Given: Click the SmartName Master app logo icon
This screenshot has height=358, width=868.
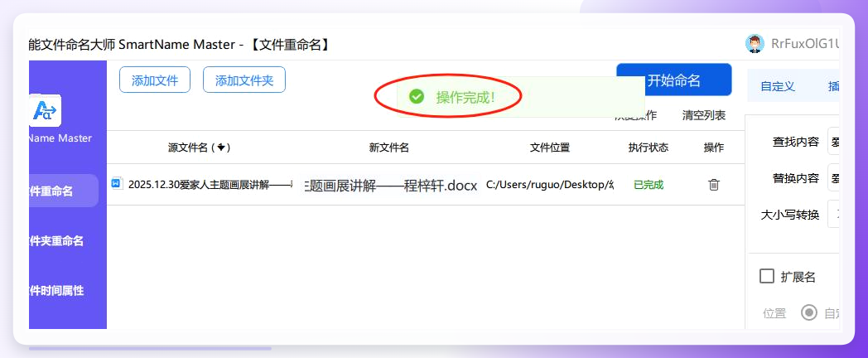Looking at the screenshot, I should pos(45,111).
